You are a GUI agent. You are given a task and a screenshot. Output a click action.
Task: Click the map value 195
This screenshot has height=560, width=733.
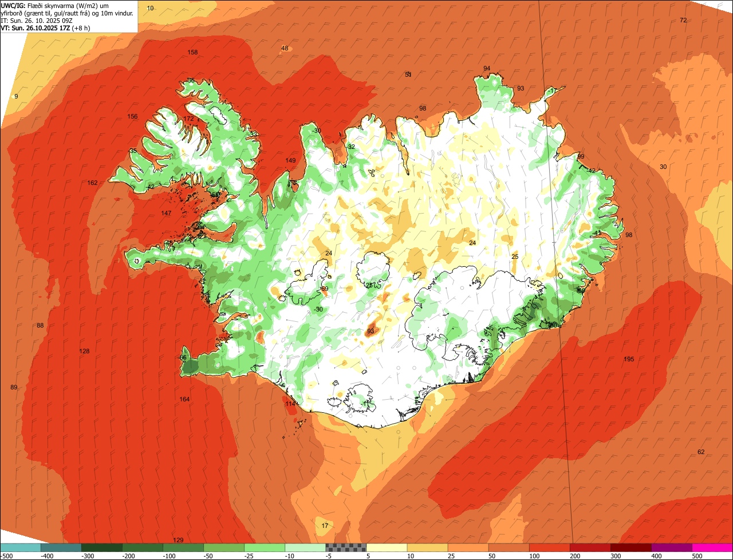click(x=629, y=360)
